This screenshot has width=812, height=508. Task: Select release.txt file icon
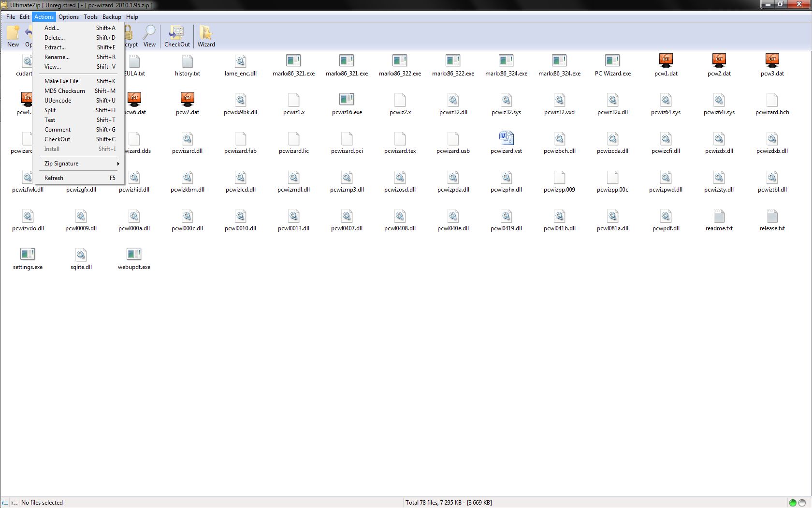tap(772, 216)
